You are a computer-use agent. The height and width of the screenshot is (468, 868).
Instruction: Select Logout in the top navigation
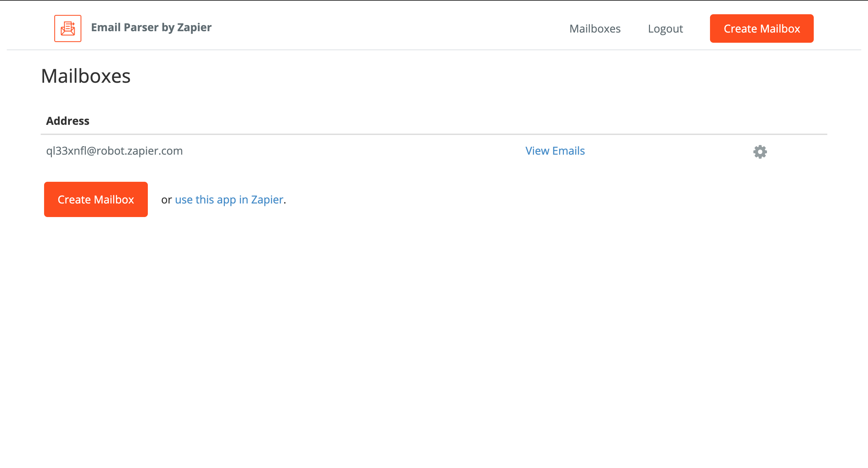[x=665, y=29]
